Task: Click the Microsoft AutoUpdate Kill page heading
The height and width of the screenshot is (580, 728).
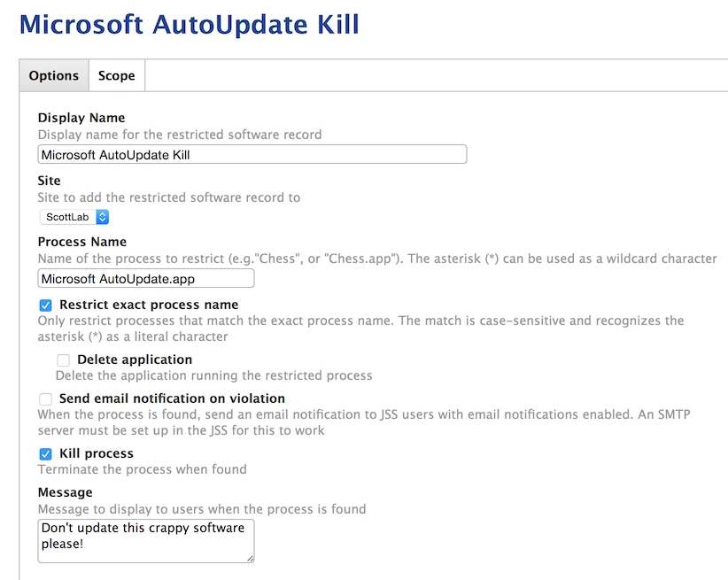Action: (190, 25)
